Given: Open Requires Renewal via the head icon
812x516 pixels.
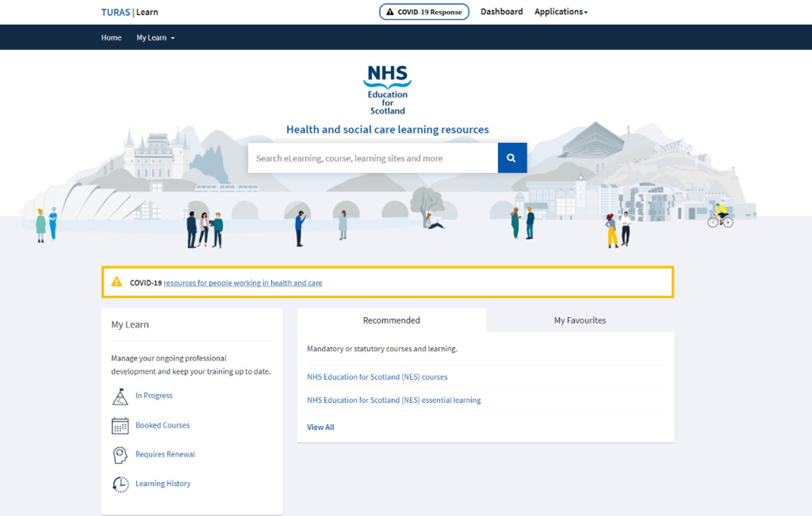Looking at the screenshot, I should [x=121, y=455].
